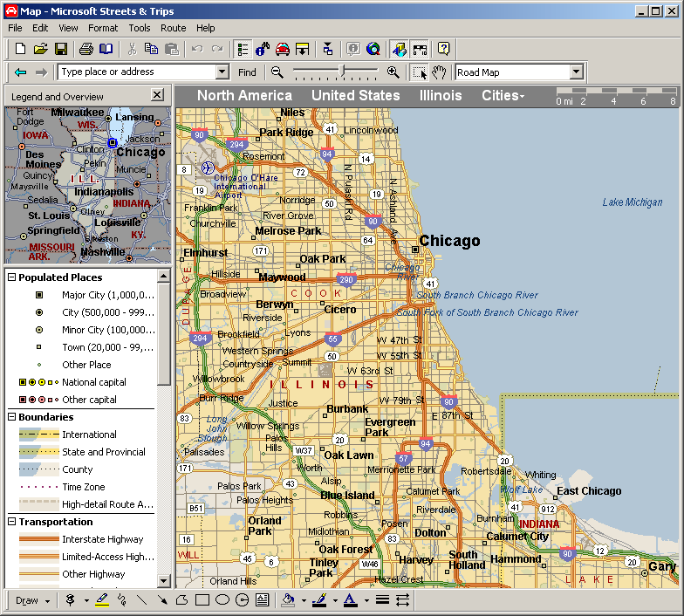Click the globe with magnifier icon
Image resolution: width=684 pixels, height=616 pixels.
tap(373, 49)
